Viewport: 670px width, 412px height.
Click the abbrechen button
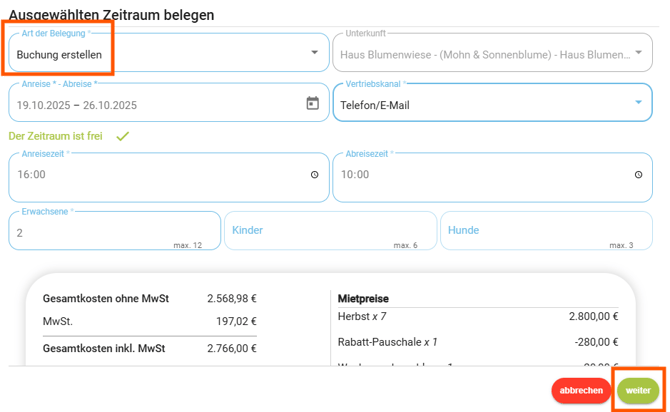point(581,391)
